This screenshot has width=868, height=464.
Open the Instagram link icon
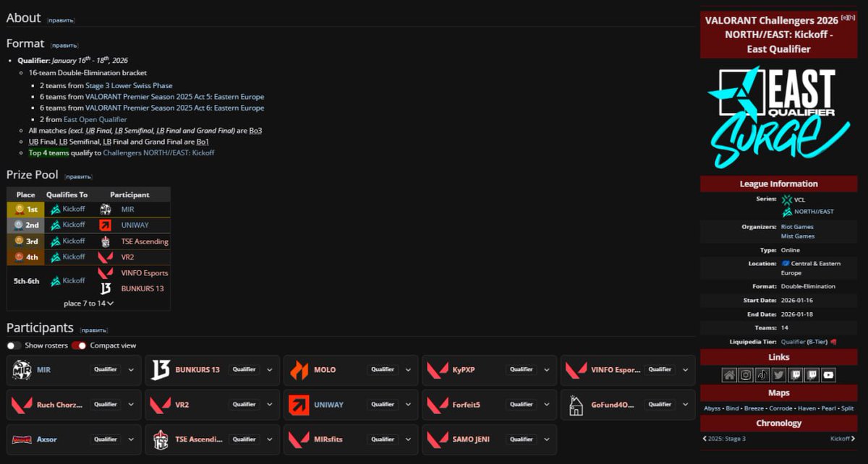coord(746,374)
